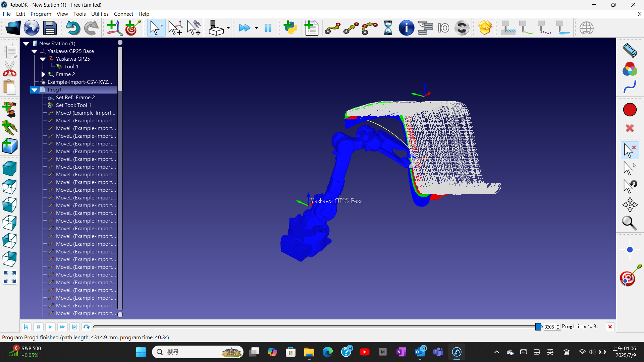Collapse the Yaskawa GP25 Base node

(35, 51)
